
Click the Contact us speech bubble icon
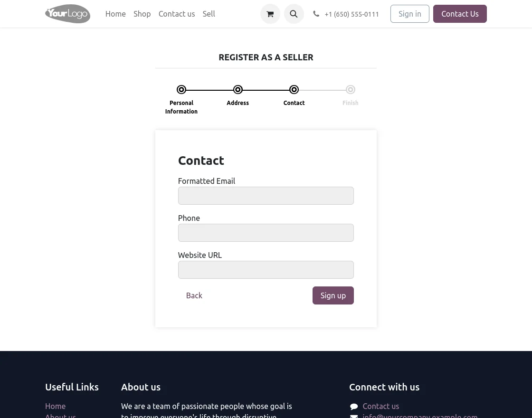coord(354,407)
